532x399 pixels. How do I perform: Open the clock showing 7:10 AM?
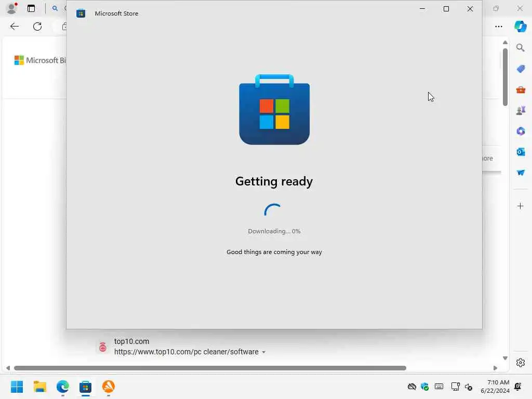coord(495,387)
